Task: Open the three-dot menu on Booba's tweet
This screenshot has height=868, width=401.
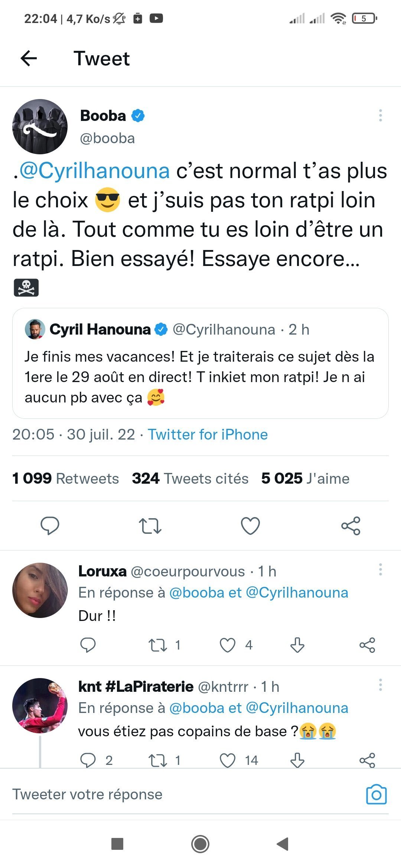Action: click(380, 115)
